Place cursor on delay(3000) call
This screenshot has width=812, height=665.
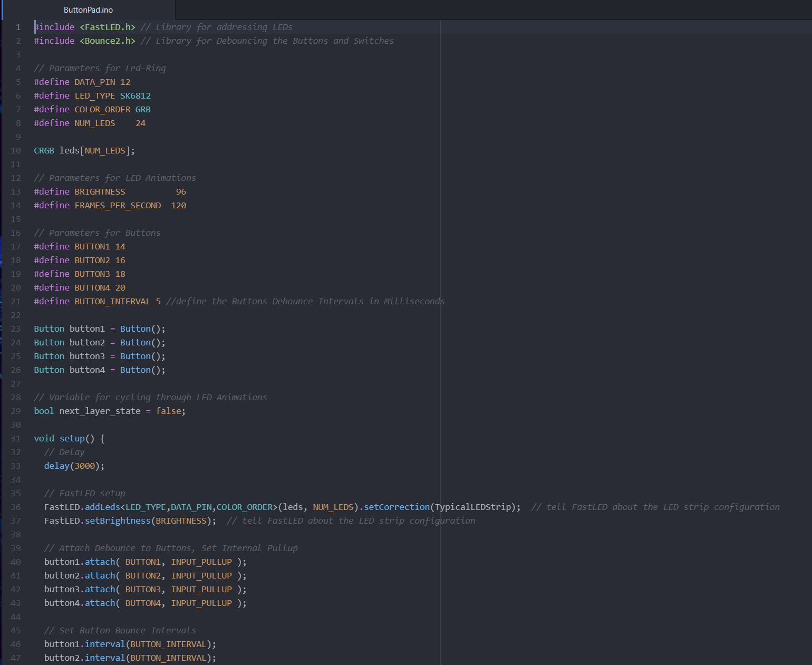(74, 466)
